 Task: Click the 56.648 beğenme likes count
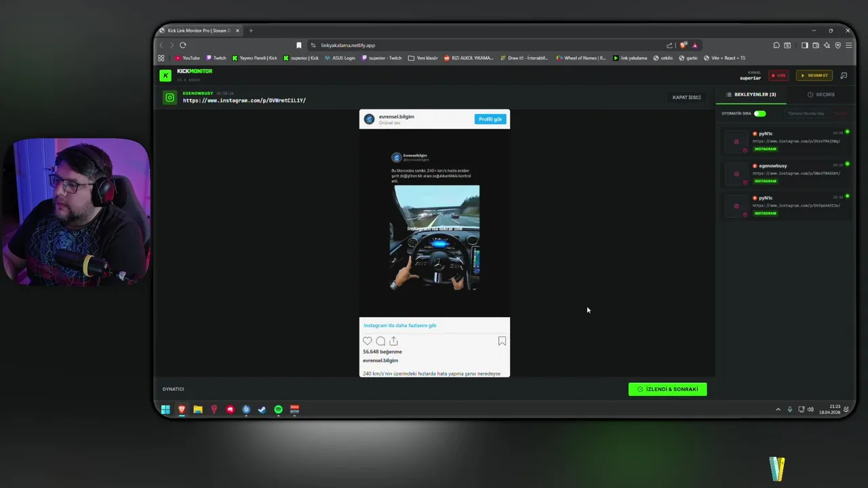[x=382, y=352]
